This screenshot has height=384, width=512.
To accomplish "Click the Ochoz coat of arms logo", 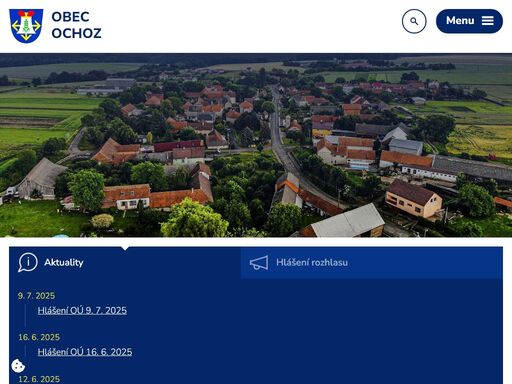I will 26,26.
